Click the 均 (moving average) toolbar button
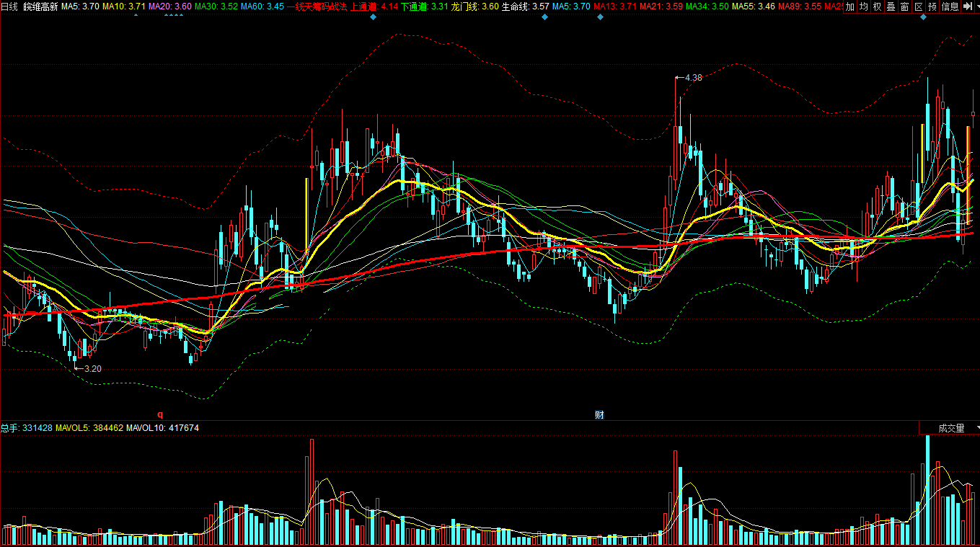The height and width of the screenshot is (547, 980). click(x=864, y=6)
